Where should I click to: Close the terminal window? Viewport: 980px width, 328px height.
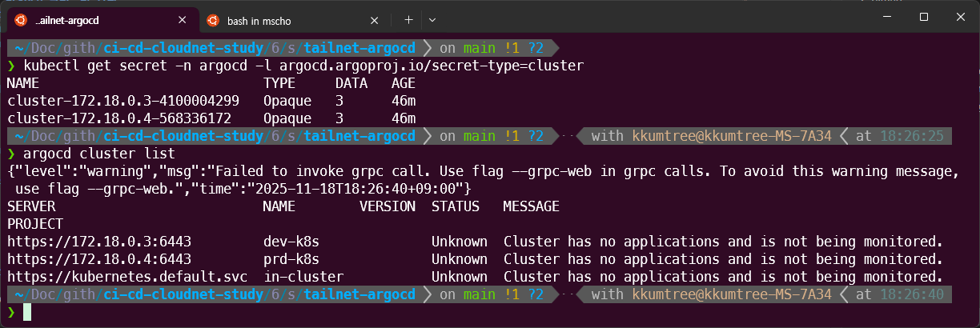(x=961, y=16)
